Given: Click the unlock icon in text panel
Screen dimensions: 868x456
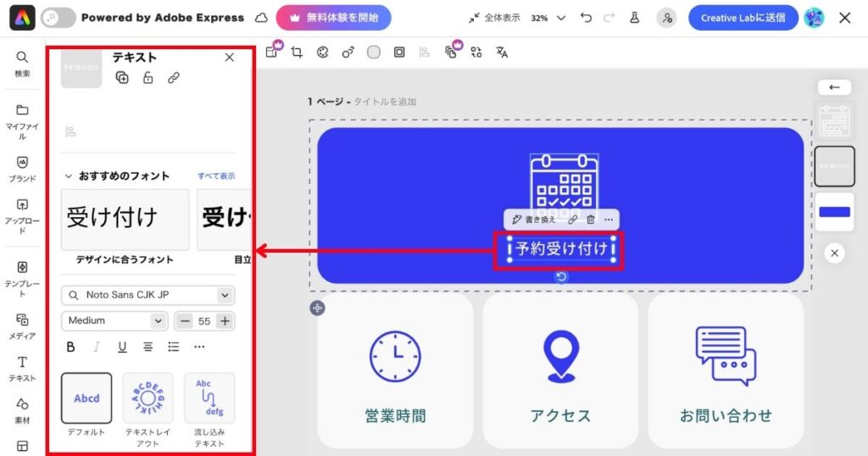Looking at the screenshot, I should 147,78.
